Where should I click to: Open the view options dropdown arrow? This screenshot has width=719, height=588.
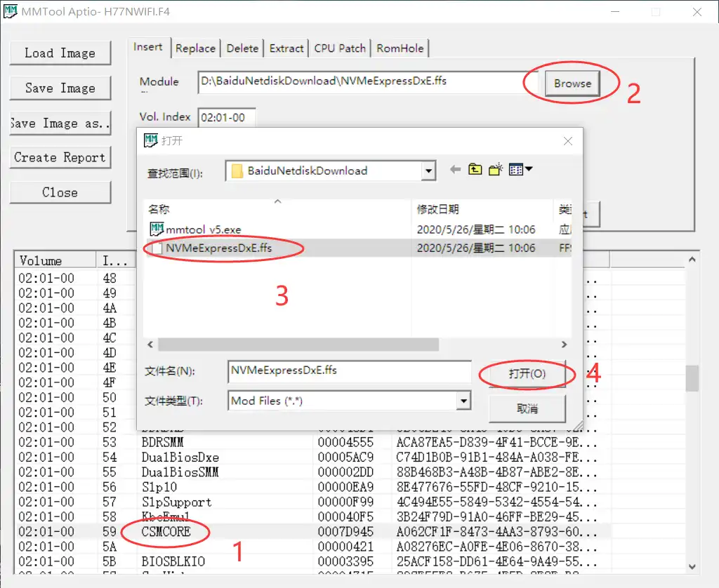(528, 169)
